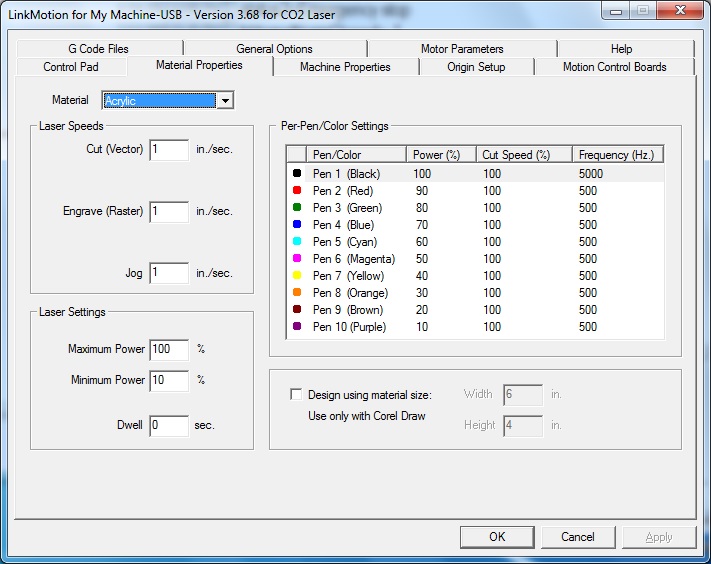
Task: Click the Cancel button
Action: (577, 537)
